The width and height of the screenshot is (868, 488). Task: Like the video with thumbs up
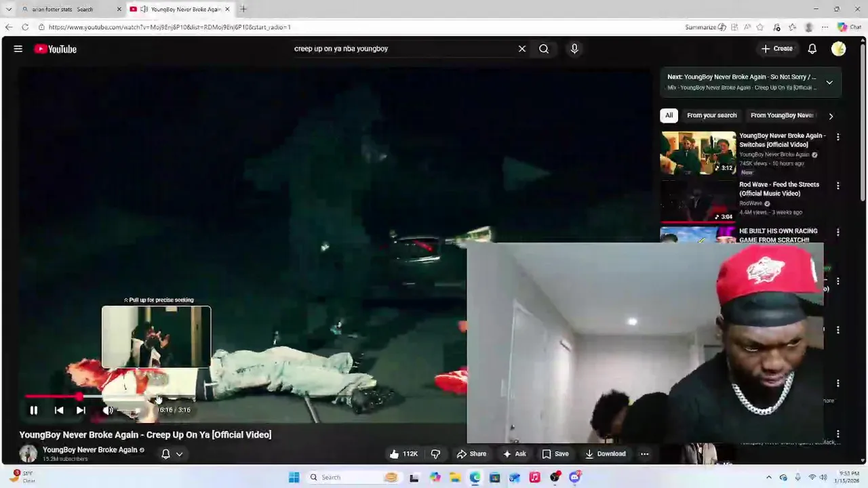[403, 454]
